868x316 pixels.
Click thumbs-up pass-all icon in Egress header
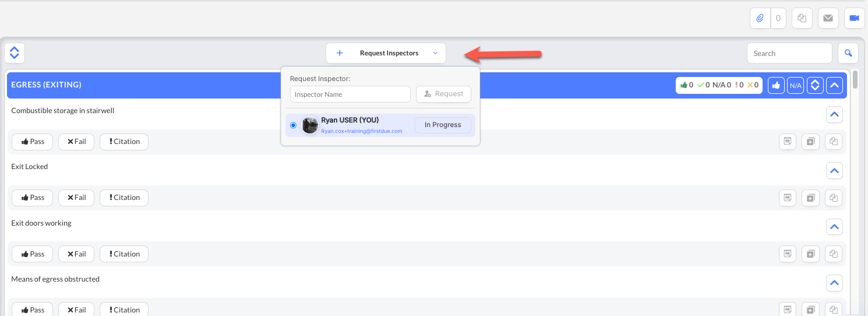(776, 85)
